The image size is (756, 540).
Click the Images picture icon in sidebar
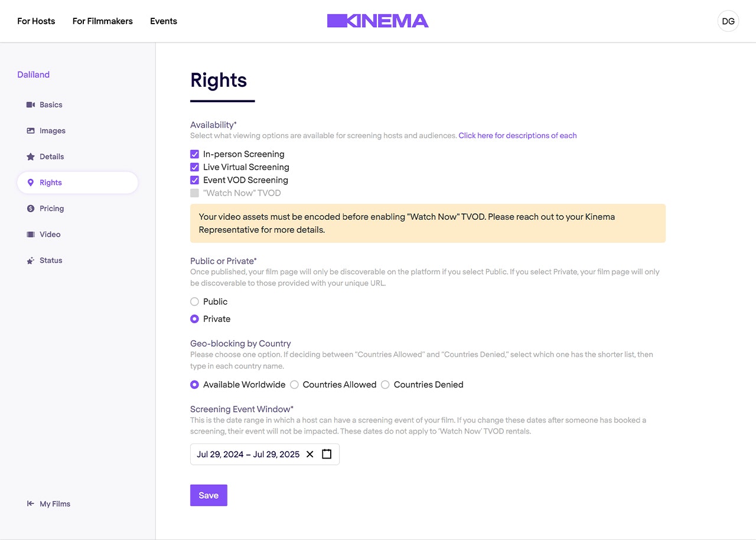31,131
